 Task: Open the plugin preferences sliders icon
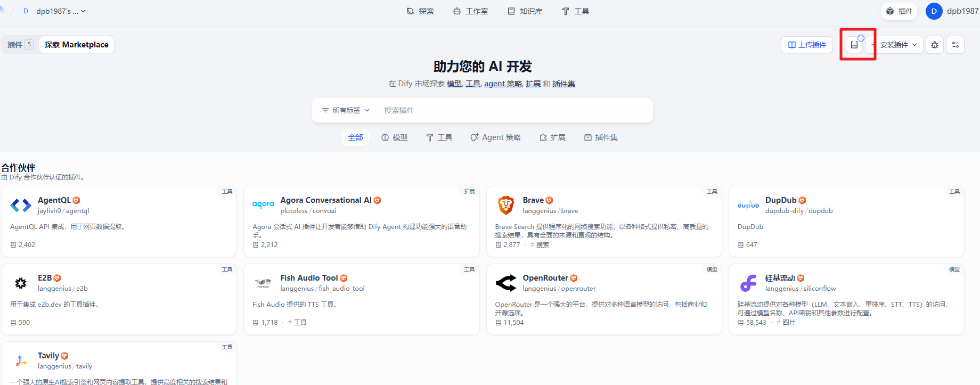(956, 45)
